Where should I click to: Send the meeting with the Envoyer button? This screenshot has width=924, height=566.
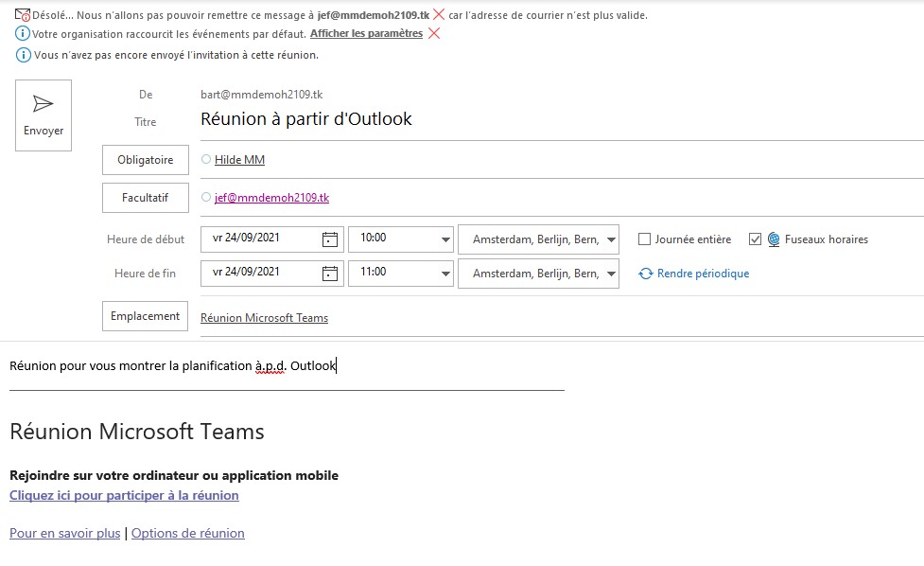pos(43,115)
